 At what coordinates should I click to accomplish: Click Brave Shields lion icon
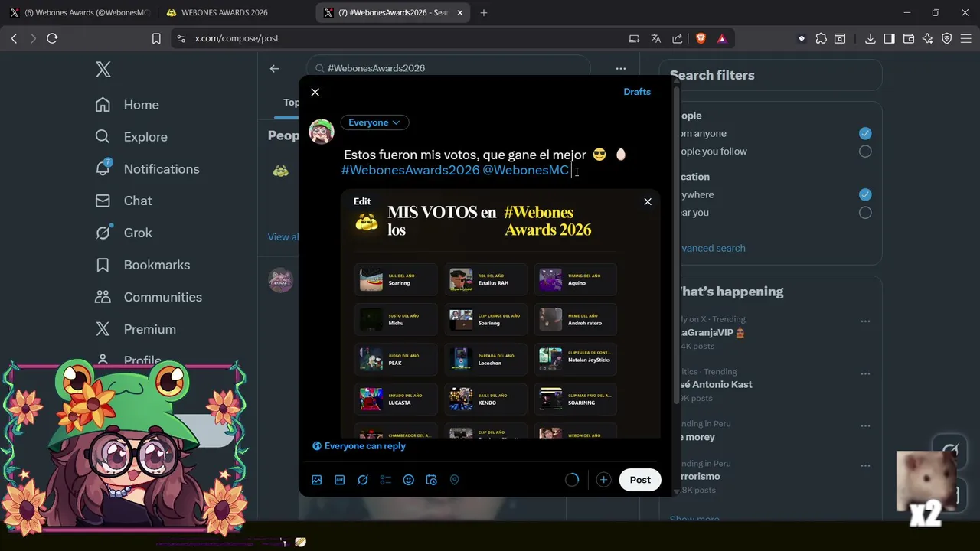(x=701, y=38)
